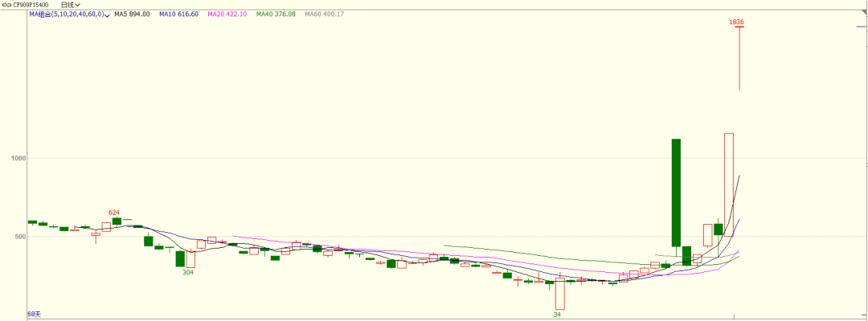Select the MA10 616.60 label

[x=178, y=14]
